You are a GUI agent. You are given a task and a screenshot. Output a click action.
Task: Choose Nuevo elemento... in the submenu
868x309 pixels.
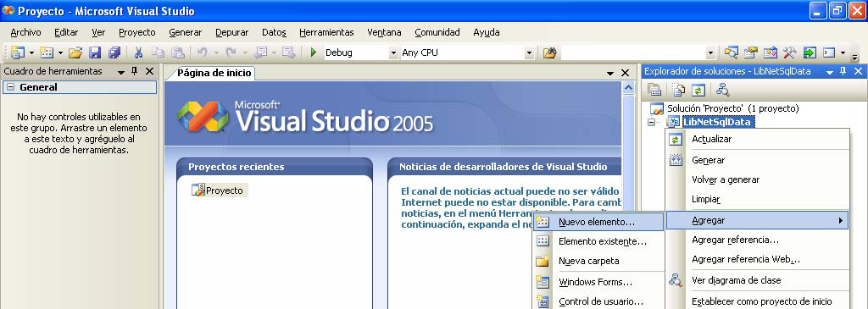click(x=598, y=222)
